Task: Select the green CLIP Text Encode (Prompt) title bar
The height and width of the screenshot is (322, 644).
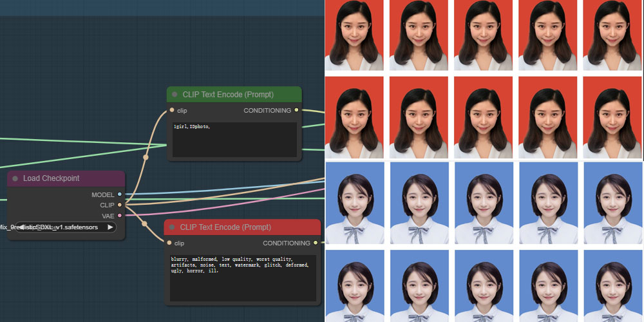Action: point(234,95)
